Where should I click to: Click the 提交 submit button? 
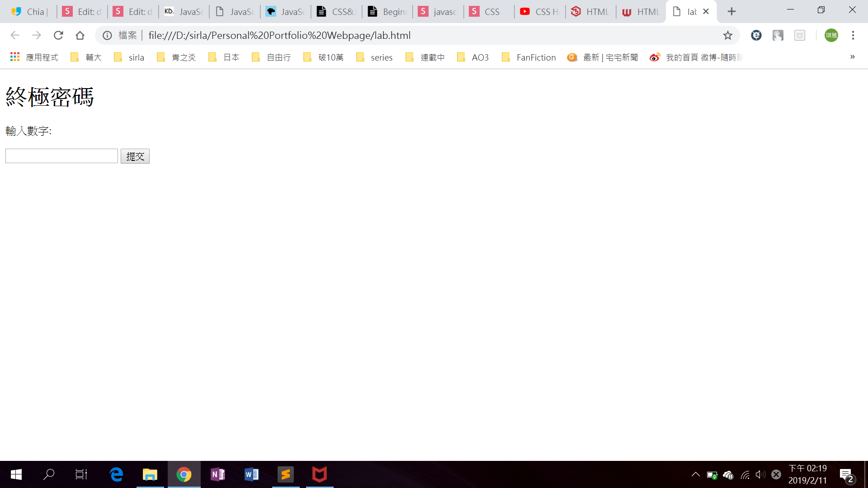135,156
